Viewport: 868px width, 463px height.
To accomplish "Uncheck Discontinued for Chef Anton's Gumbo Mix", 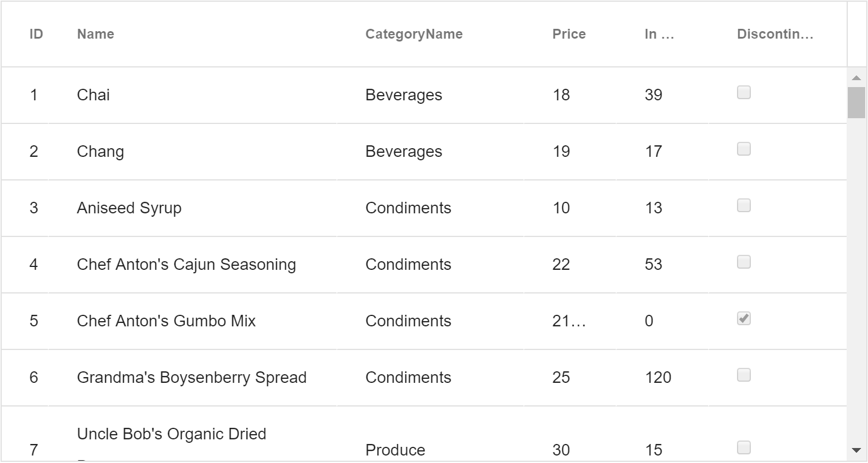I will (x=744, y=318).
